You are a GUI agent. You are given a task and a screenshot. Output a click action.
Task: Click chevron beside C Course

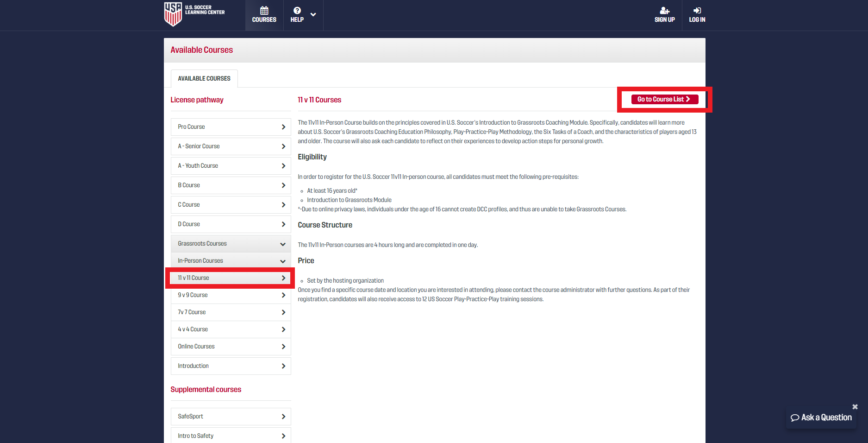point(283,205)
